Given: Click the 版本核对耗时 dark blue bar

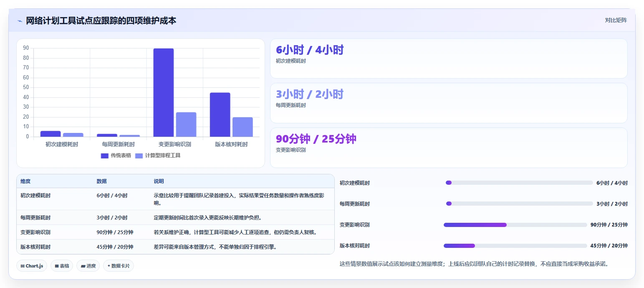Looking at the screenshot, I should point(220,115).
